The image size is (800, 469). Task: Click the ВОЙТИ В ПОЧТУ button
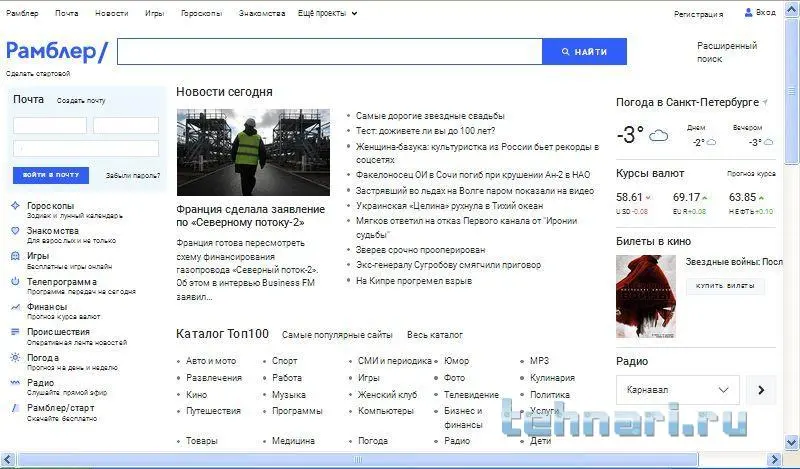click(x=51, y=175)
